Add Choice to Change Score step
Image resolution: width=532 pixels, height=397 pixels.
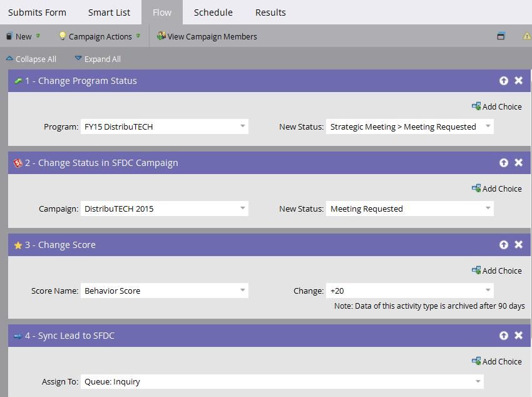[496, 271]
